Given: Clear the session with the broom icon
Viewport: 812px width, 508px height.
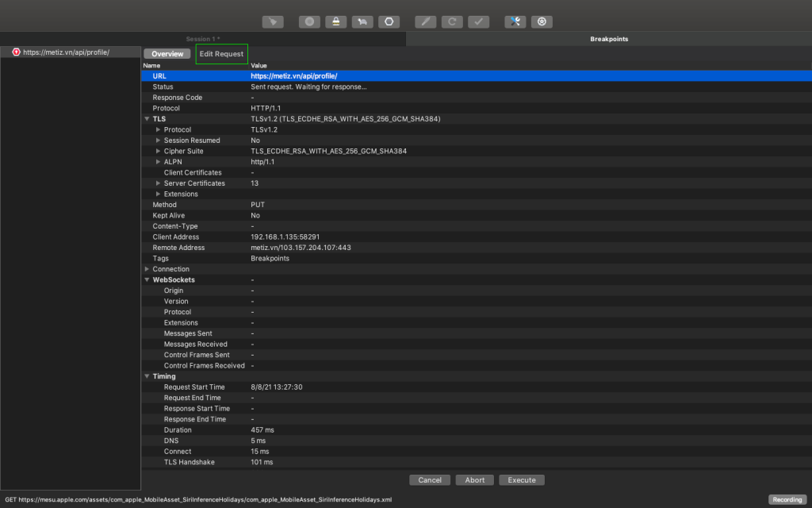Looking at the screenshot, I should 273,21.
